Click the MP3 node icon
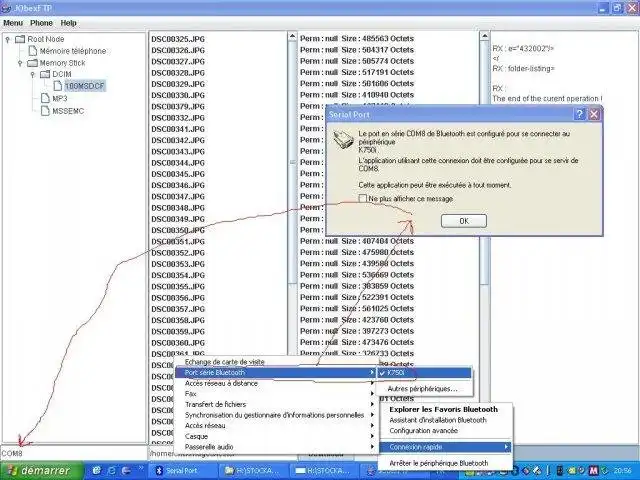Screen dimensions: 640x480 (45, 98)
